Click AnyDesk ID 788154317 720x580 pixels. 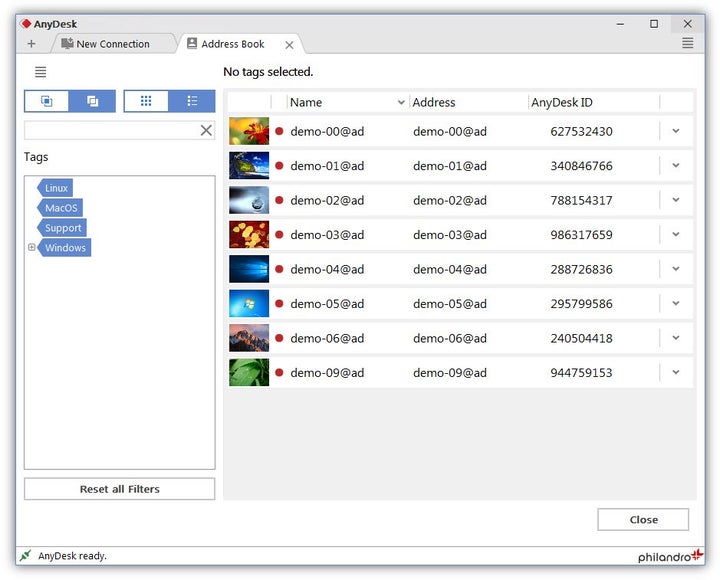581,200
